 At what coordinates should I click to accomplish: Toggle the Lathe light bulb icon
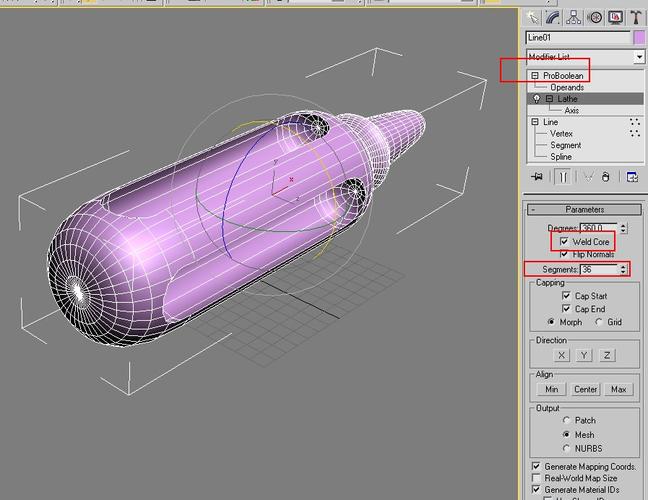pos(536,99)
